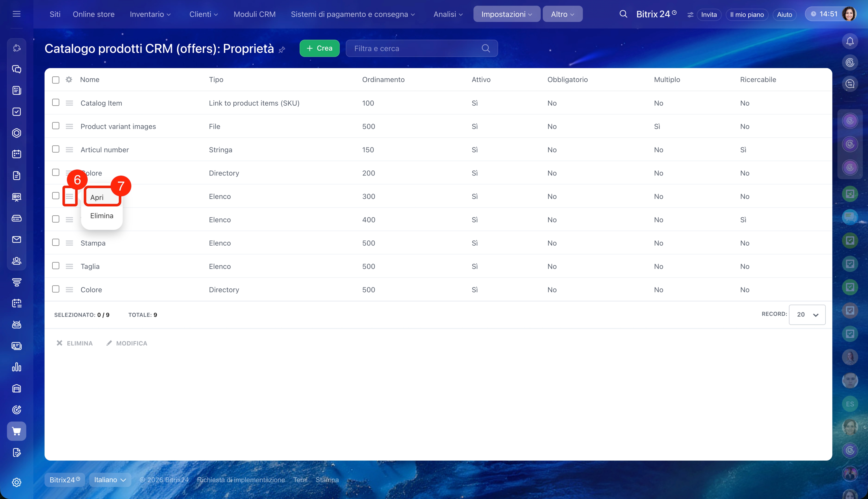Check the Catalog Item row checkbox
This screenshot has height=499, width=868.
click(56, 102)
